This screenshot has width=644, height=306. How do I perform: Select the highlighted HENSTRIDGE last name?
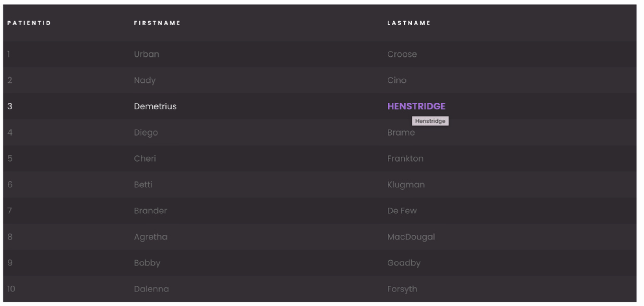point(416,106)
